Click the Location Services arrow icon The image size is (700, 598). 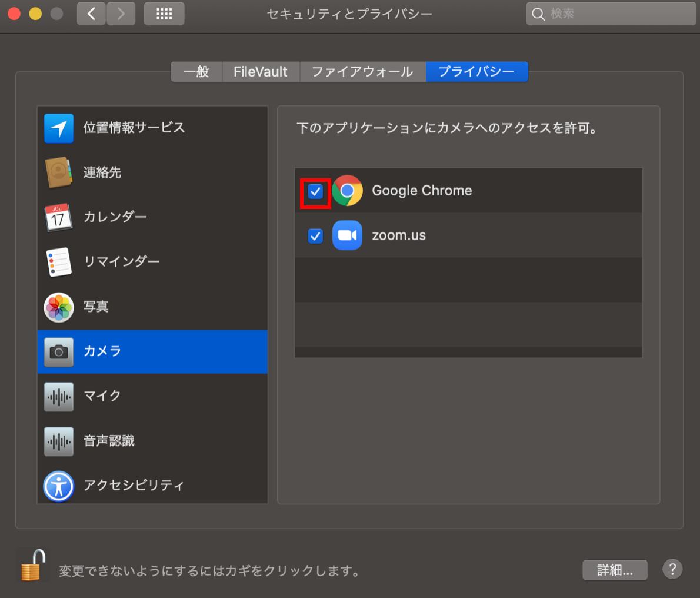(x=59, y=128)
